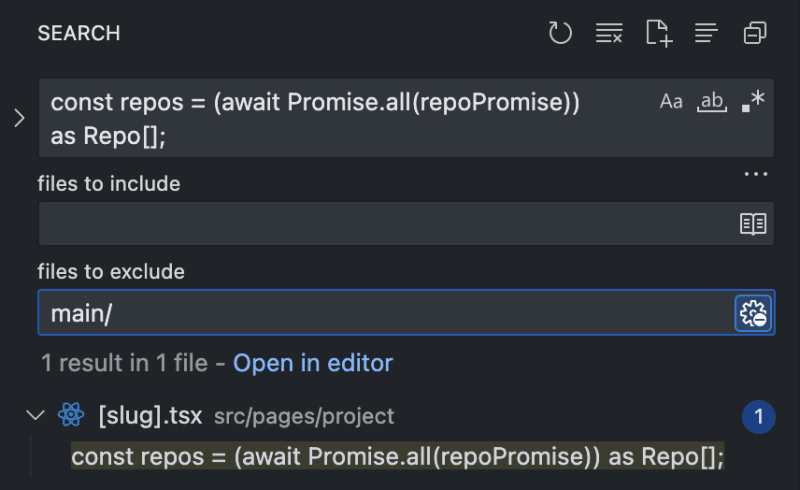The width and height of the screenshot is (800, 490).
Task: Refresh the search results
Action: point(560,33)
